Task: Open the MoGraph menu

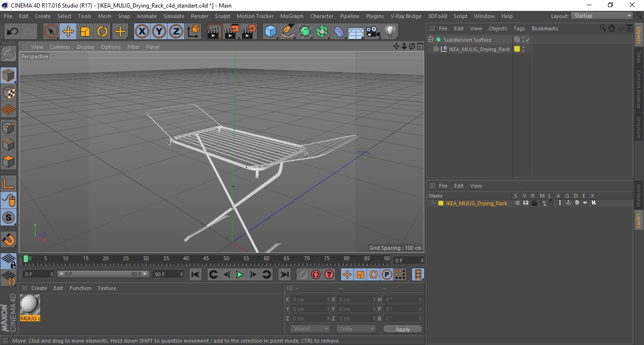Action: click(292, 16)
